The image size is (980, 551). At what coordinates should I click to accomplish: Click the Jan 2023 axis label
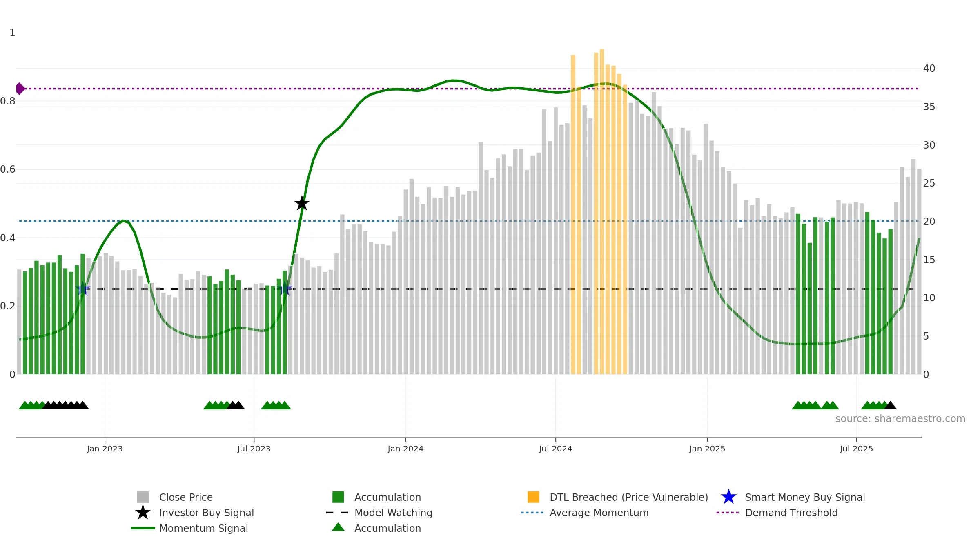(105, 449)
